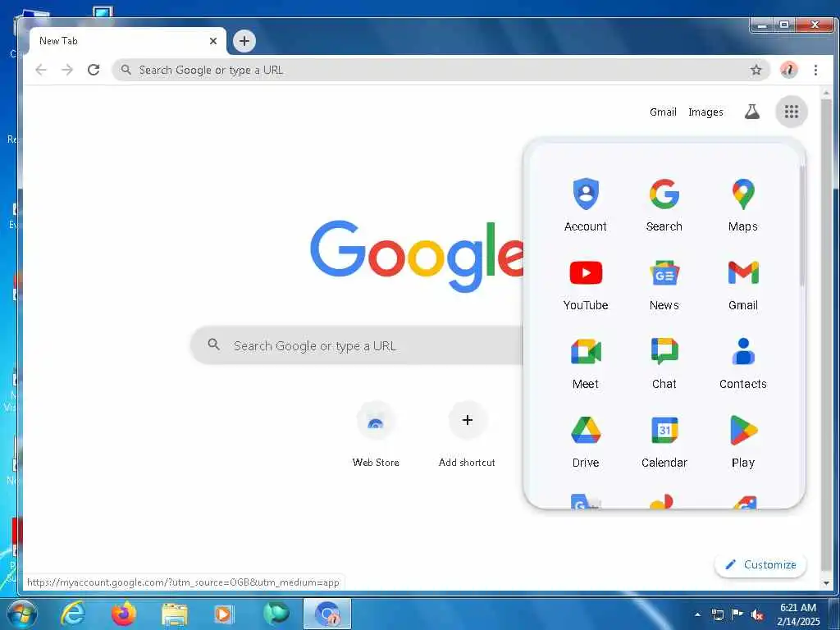Click the Gmail link at top
Image resolution: width=840 pixels, height=630 pixels.
point(663,112)
